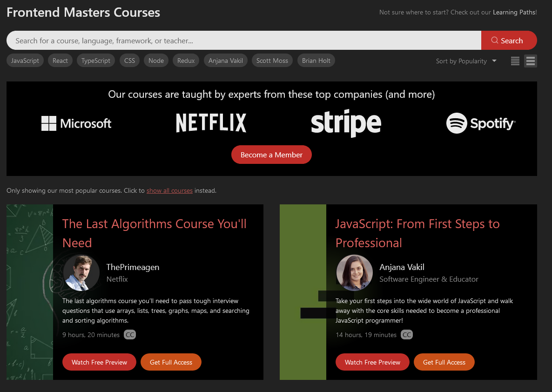Click the ThePrimeagen instructor name
The height and width of the screenshot is (392, 552).
tap(133, 267)
